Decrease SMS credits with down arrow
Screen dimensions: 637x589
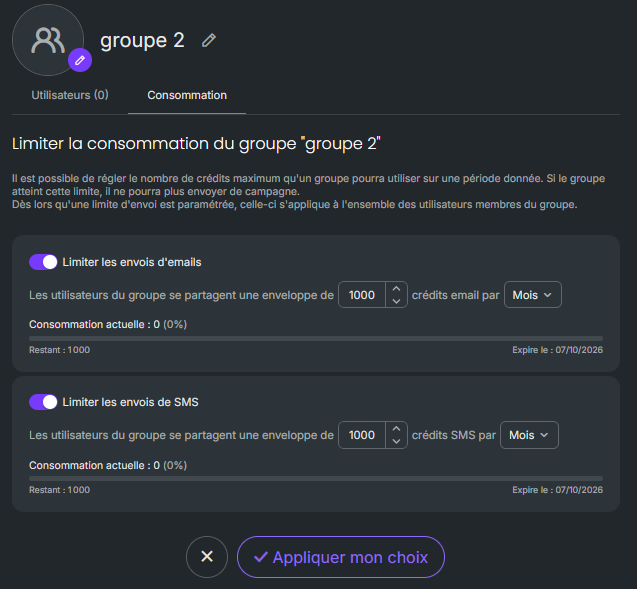[x=396, y=441]
